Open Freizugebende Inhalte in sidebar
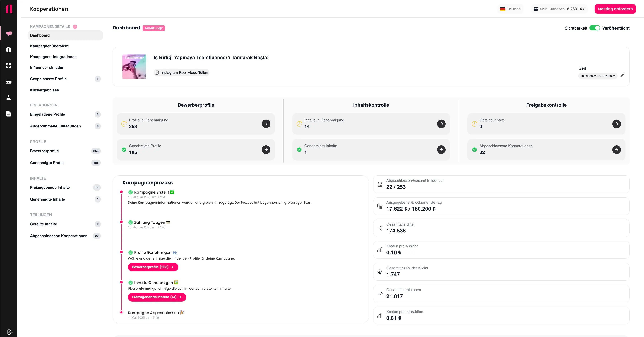The height and width of the screenshot is (337, 644). (x=66, y=187)
